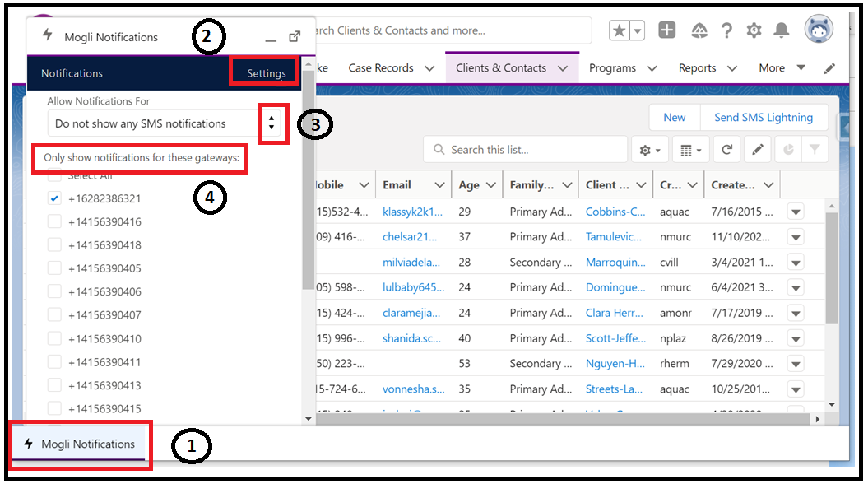Open the Cobbins-C... client link
This screenshot has height=484, width=868.
coord(615,212)
